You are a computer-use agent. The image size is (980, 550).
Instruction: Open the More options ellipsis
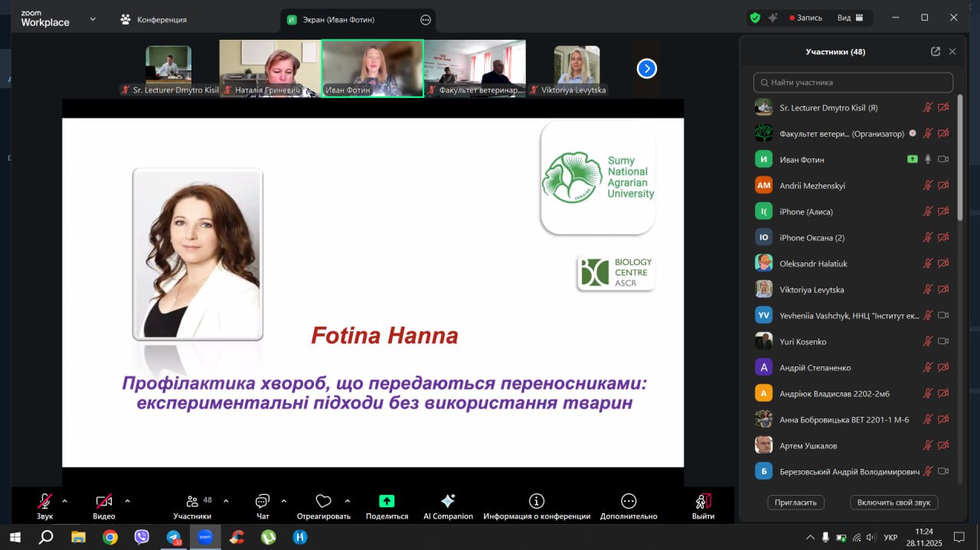(629, 502)
